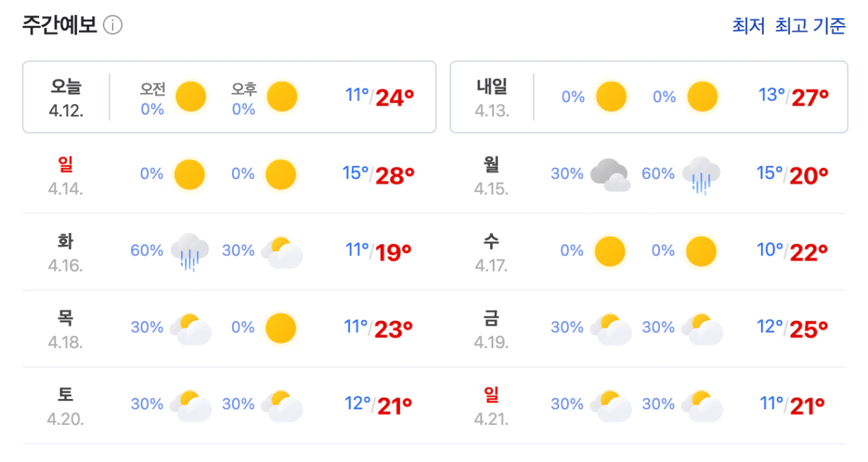Click today's 오후 sun icon
This screenshot has height=462, width=868.
[282, 97]
